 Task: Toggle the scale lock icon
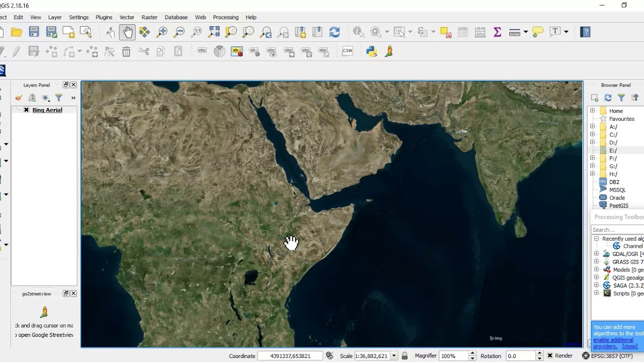[x=405, y=356]
